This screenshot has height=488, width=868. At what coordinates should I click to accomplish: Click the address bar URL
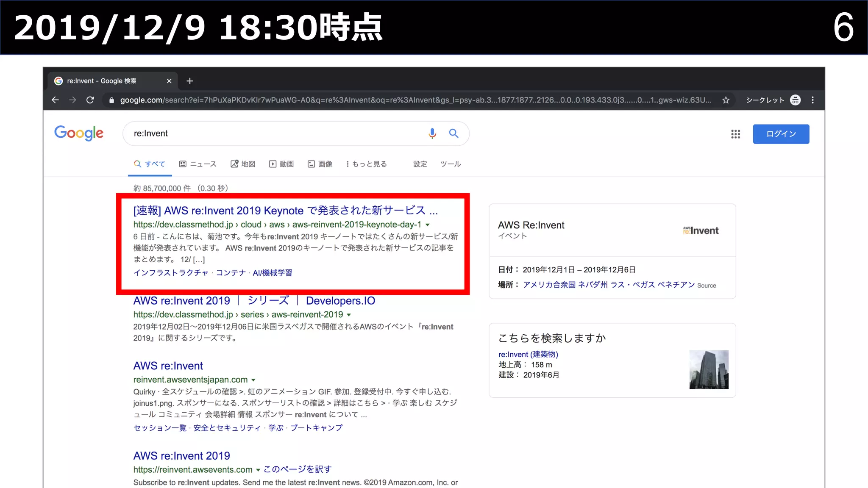click(415, 100)
